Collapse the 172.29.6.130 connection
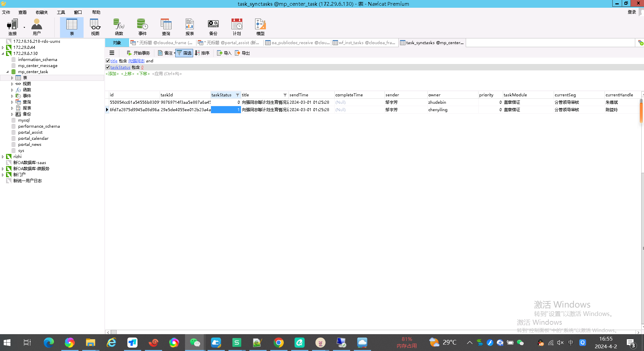 pyautogui.click(x=3, y=54)
